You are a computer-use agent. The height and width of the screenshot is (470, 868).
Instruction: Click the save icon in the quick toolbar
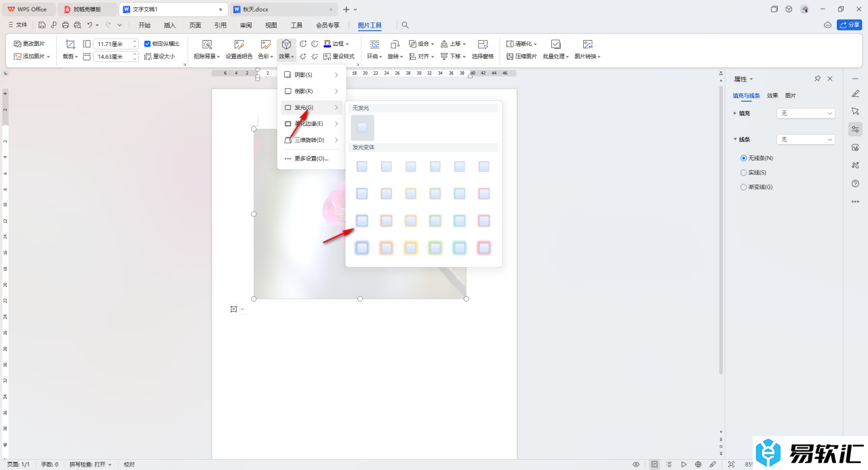tap(42, 25)
